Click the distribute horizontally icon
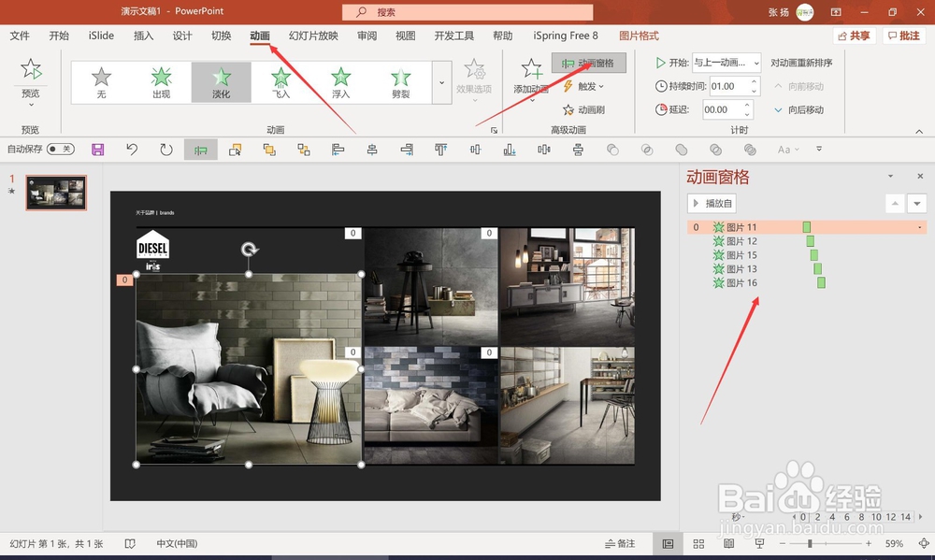This screenshot has height=560, width=935. coord(544,150)
